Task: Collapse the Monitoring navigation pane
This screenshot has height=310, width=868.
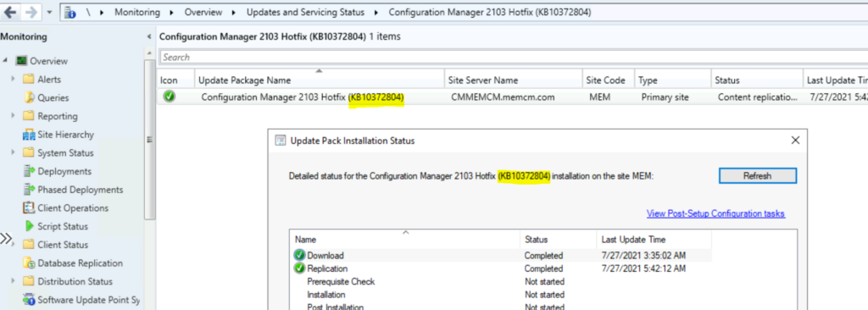Action: click(148, 36)
